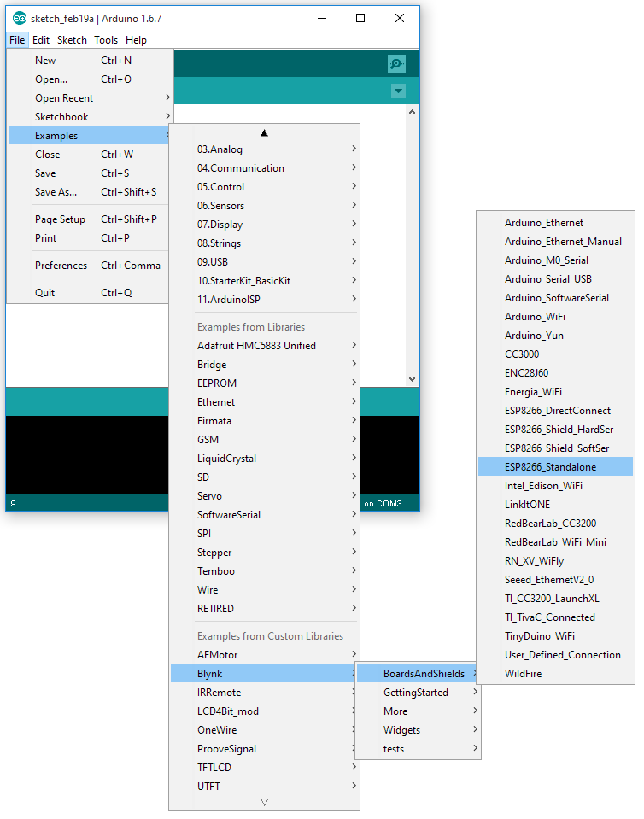Open GettingStarted in Blynk submenu
The height and width of the screenshot is (819, 644).
pos(418,693)
